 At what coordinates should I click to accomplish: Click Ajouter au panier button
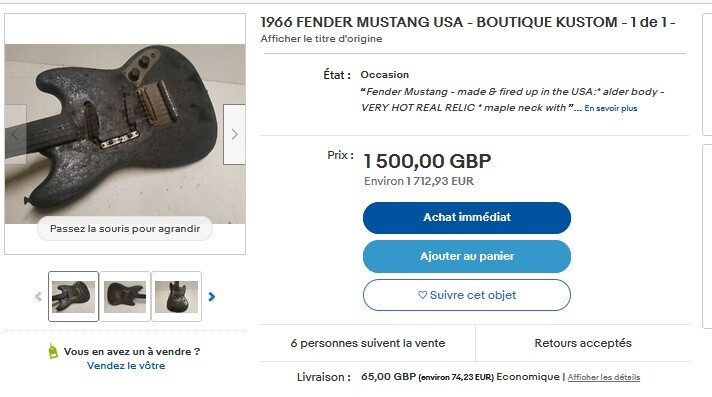click(467, 256)
